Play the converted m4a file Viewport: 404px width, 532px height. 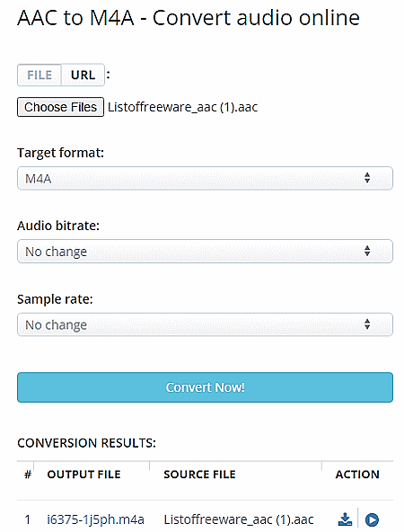[372, 519]
